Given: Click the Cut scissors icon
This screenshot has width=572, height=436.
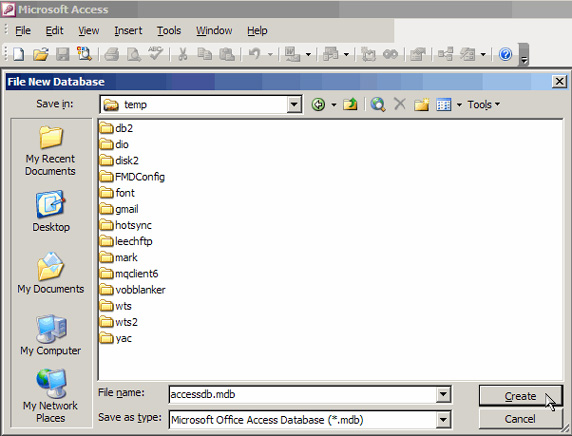Looking at the screenshot, I should [182, 54].
